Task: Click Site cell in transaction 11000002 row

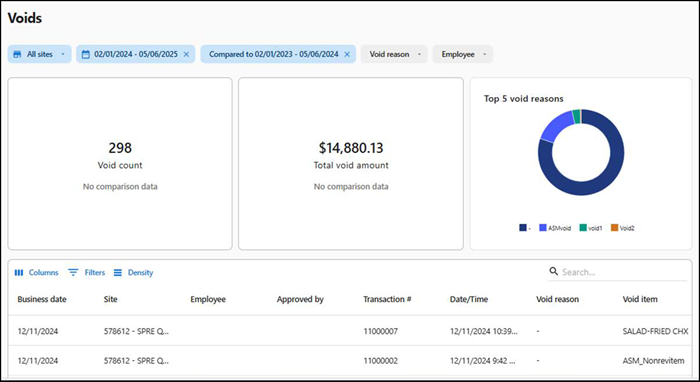Action: (136, 361)
